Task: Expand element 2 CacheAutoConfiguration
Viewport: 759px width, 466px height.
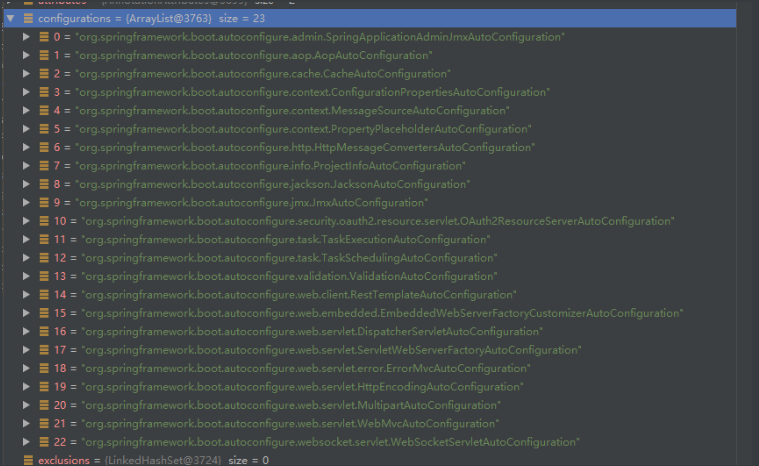Action: [26, 74]
